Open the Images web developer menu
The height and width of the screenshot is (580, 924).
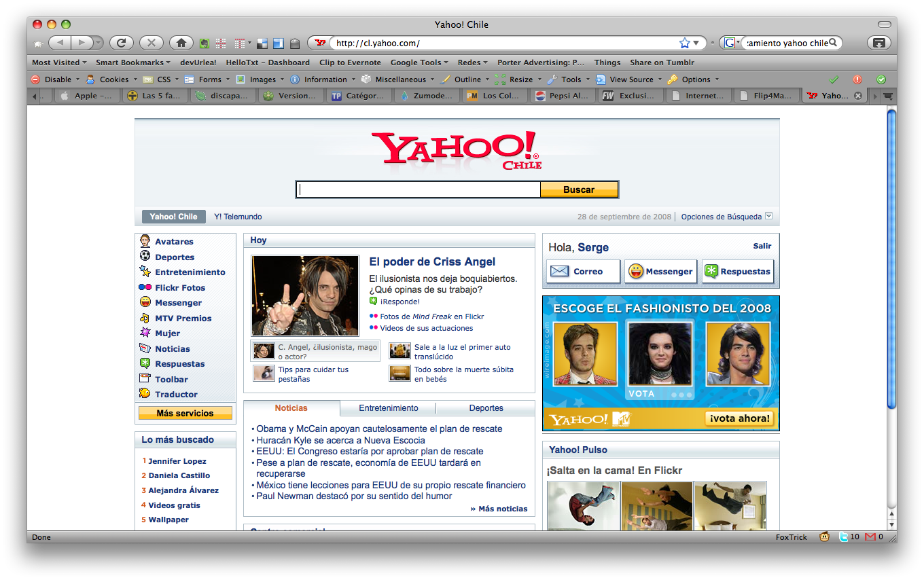click(x=259, y=79)
